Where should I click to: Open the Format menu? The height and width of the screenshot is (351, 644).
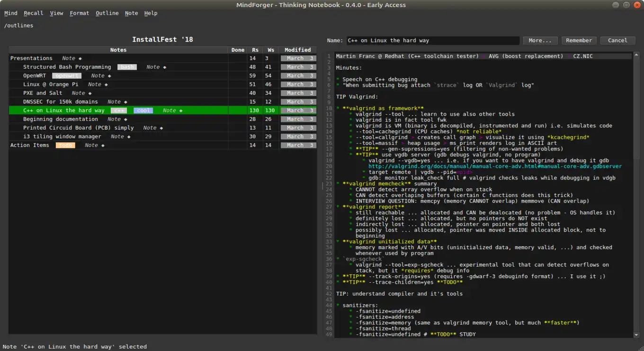(x=79, y=13)
